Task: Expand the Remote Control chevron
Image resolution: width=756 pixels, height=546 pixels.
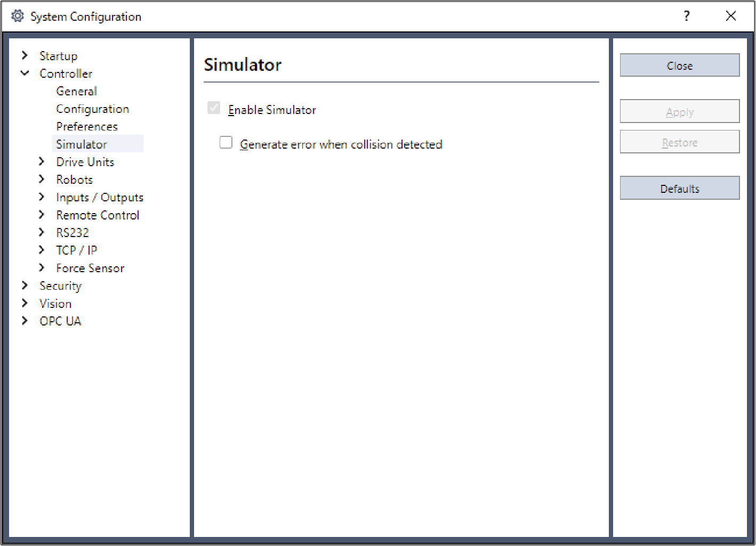Action: click(42, 215)
